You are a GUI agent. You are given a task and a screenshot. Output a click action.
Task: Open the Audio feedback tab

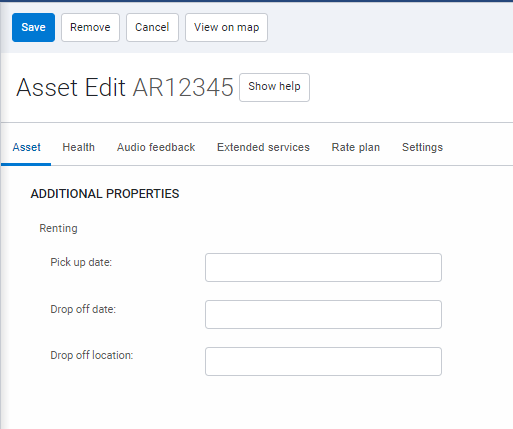tap(156, 147)
